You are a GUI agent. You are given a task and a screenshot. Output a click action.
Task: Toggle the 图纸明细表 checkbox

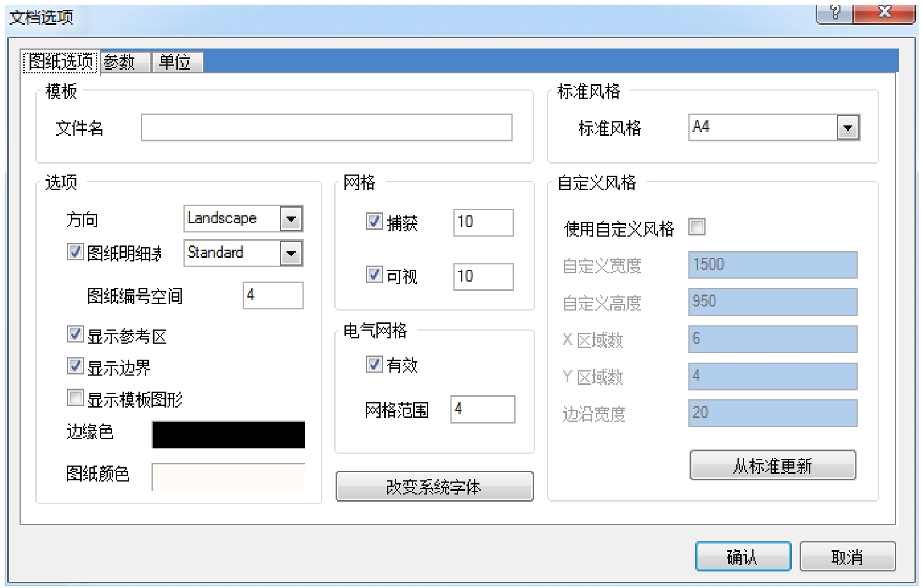[x=75, y=252]
